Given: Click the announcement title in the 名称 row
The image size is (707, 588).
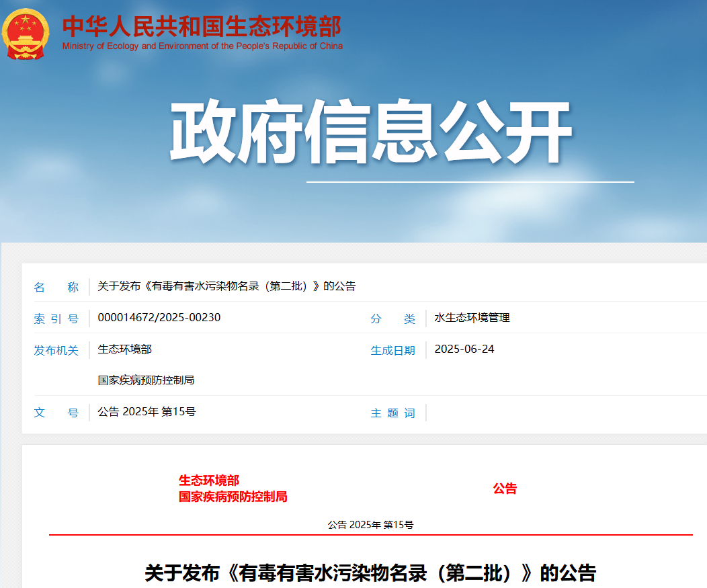Looking at the screenshot, I should 226,286.
